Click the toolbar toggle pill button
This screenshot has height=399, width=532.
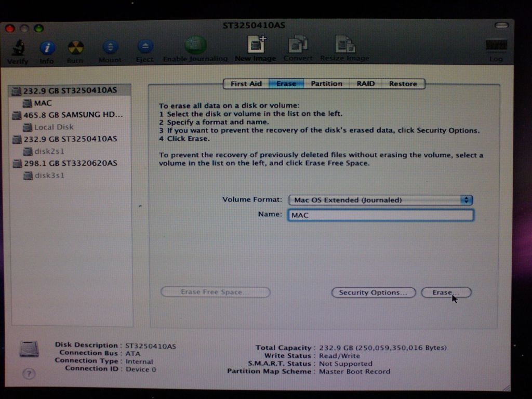(x=501, y=25)
